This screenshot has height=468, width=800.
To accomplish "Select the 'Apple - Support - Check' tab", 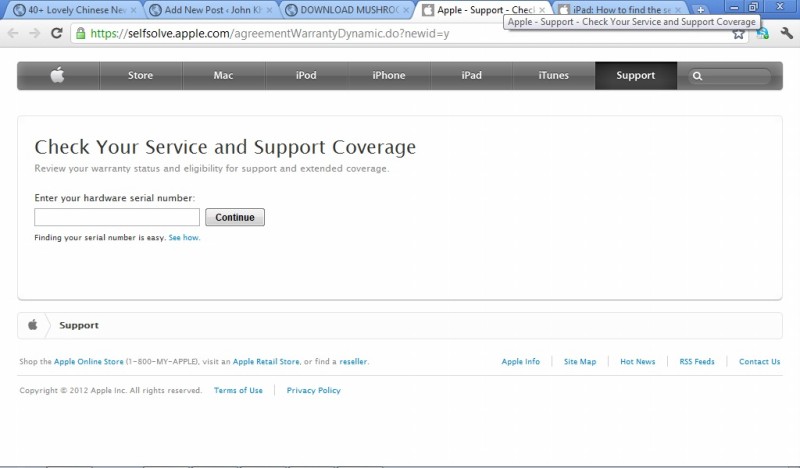I will [x=484, y=10].
